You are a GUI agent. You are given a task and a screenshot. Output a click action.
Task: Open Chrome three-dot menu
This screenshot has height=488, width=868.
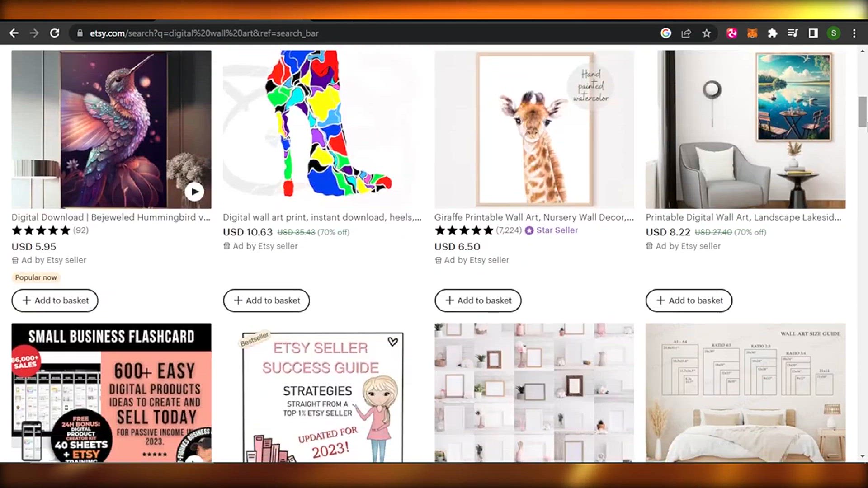(x=854, y=33)
